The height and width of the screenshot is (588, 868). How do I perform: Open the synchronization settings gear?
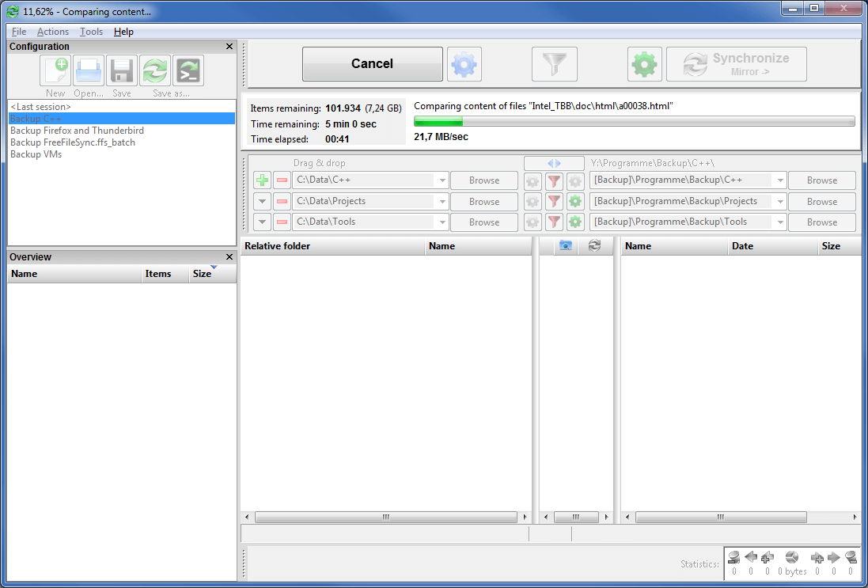point(644,64)
